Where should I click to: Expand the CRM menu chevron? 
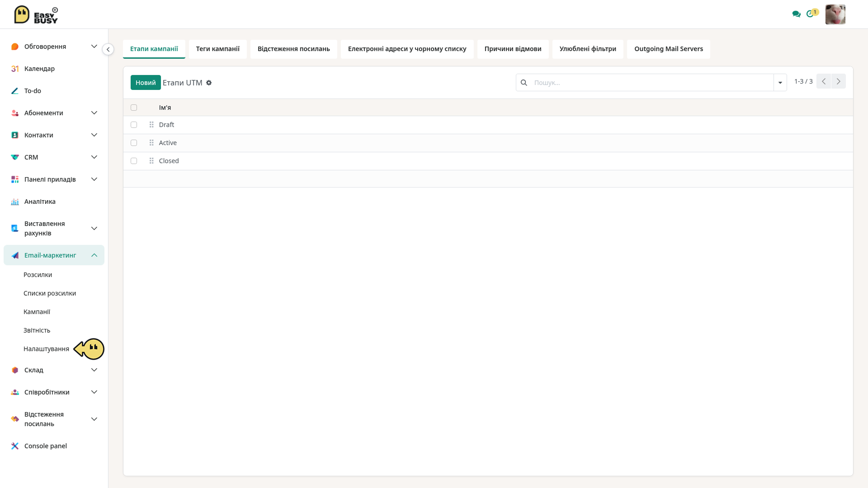coord(94,157)
